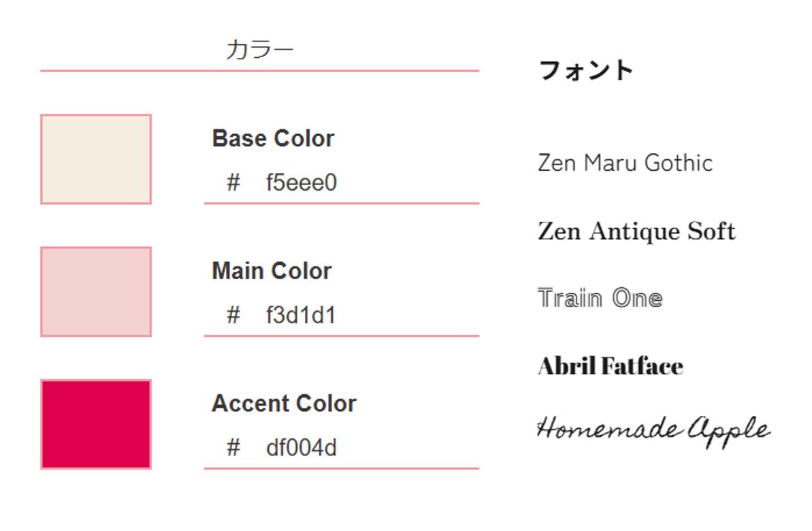Click the beige Base Color swatch
Viewport: 812px width, 531px height.
[x=96, y=159]
